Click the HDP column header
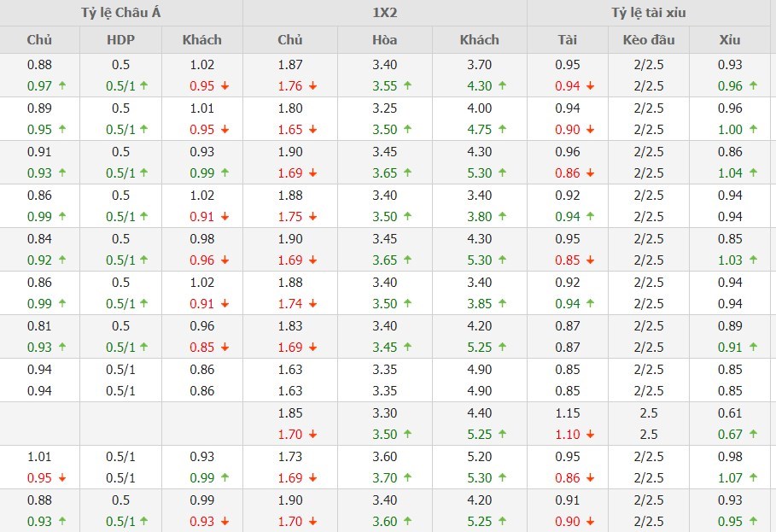 point(120,40)
